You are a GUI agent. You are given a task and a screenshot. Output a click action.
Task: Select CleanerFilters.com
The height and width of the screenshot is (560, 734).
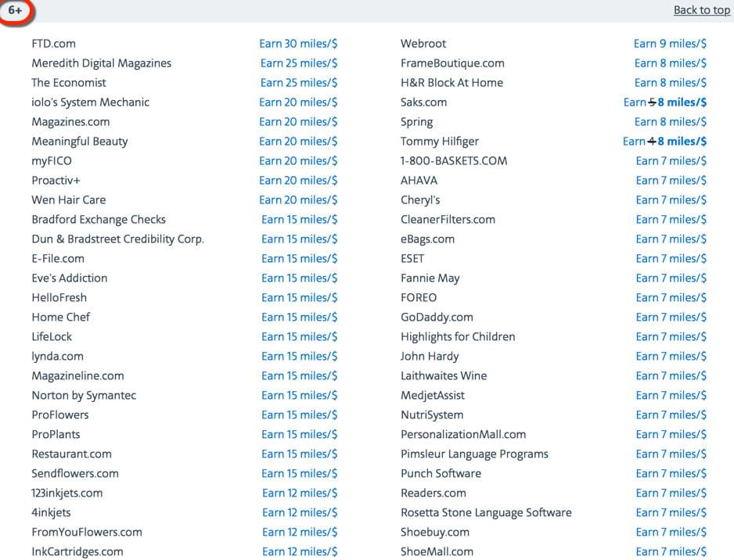(448, 220)
